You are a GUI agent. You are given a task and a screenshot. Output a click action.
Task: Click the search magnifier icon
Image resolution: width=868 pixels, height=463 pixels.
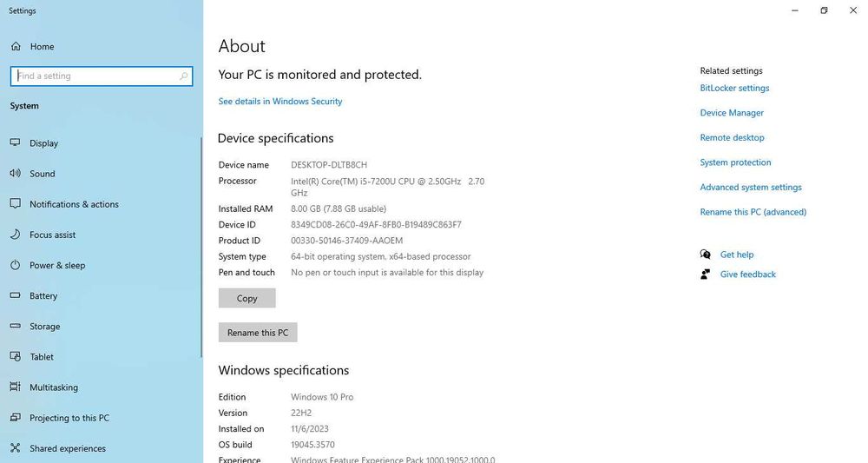click(x=184, y=76)
